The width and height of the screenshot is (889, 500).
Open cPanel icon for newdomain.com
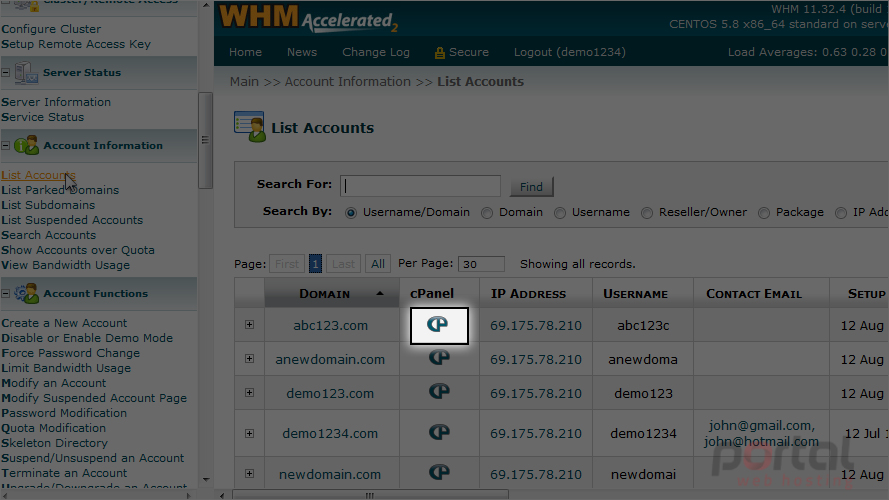click(439, 473)
